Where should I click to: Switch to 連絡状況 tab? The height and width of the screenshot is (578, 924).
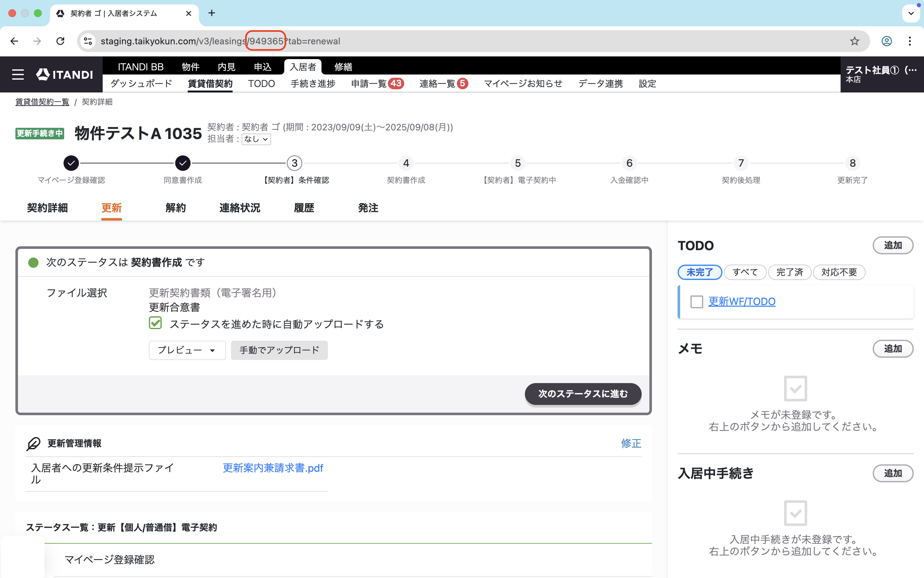240,208
